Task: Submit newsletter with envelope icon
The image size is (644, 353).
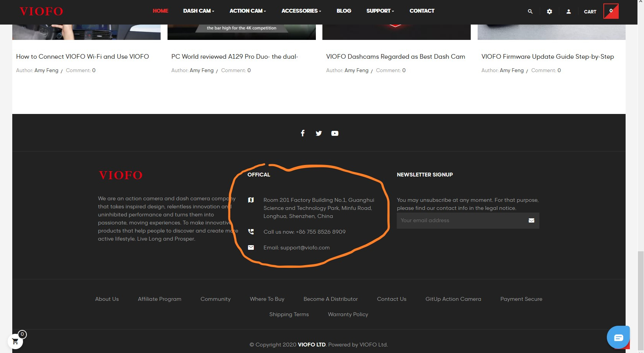Action: pyautogui.click(x=531, y=221)
